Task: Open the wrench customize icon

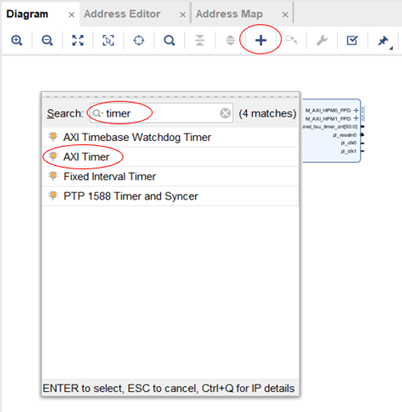Action: point(322,40)
